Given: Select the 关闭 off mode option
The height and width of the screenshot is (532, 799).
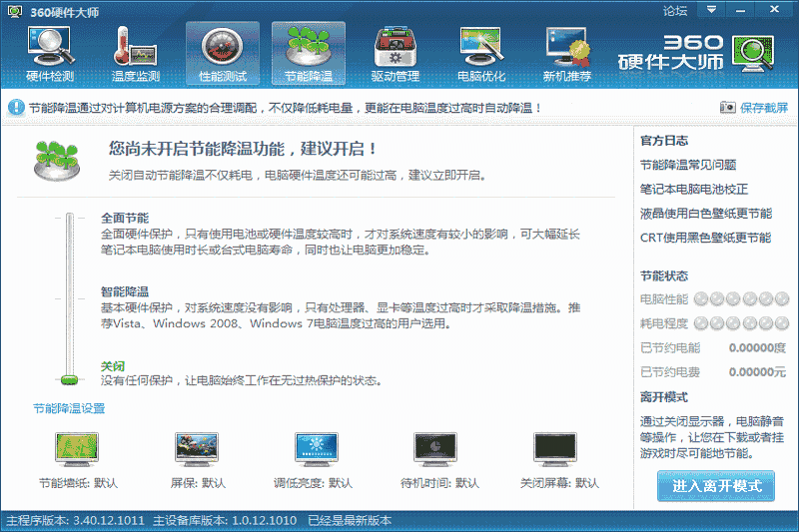Looking at the screenshot, I should [113, 366].
